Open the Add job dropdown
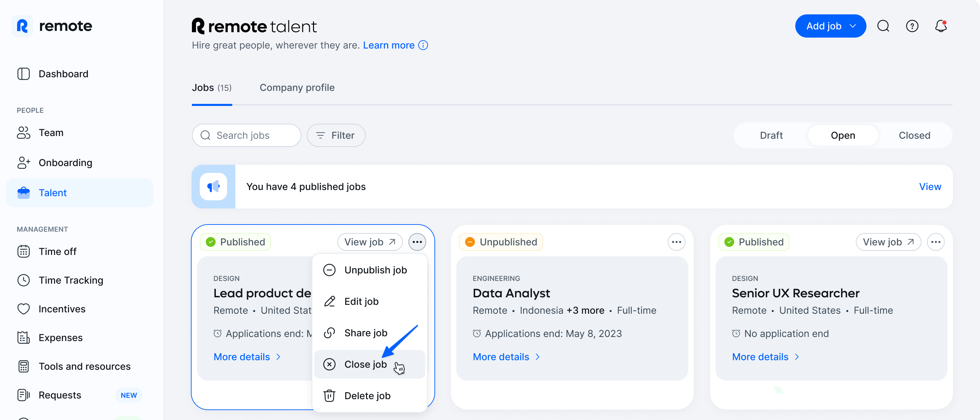The height and width of the screenshot is (420, 980). click(x=831, y=26)
